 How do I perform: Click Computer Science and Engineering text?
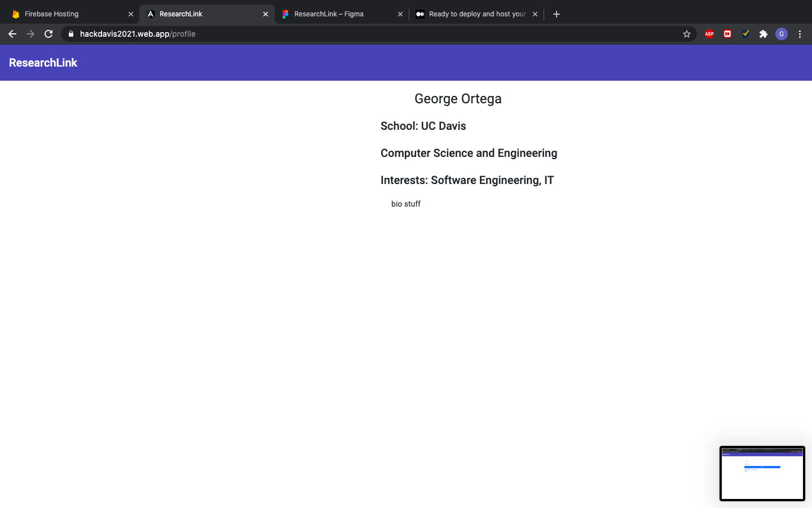point(469,153)
